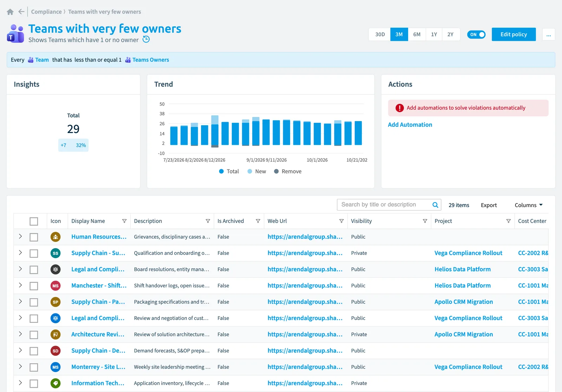The width and height of the screenshot is (562, 392).
Task: Check the select-all header checkbox
Action: [x=34, y=221]
